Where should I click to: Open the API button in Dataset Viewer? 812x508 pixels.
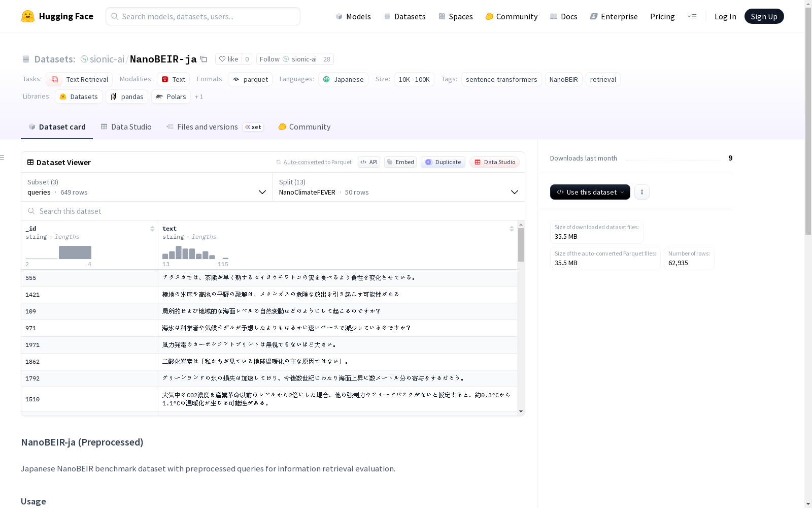click(x=369, y=162)
